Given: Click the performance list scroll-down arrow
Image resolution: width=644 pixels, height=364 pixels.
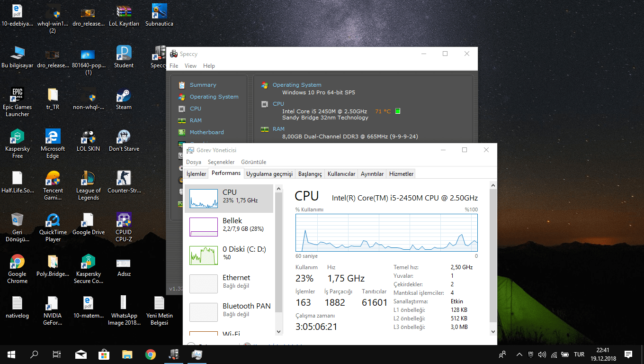Looking at the screenshot, I should [278, 332].
